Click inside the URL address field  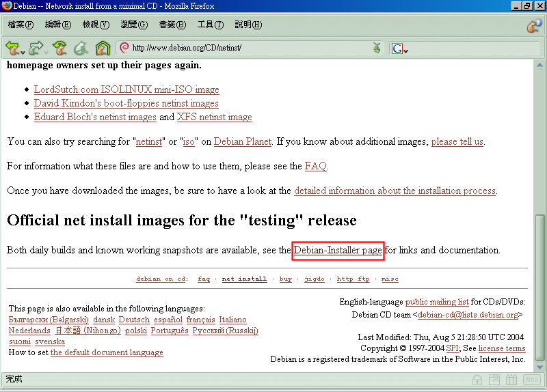[x=246, y=48]
